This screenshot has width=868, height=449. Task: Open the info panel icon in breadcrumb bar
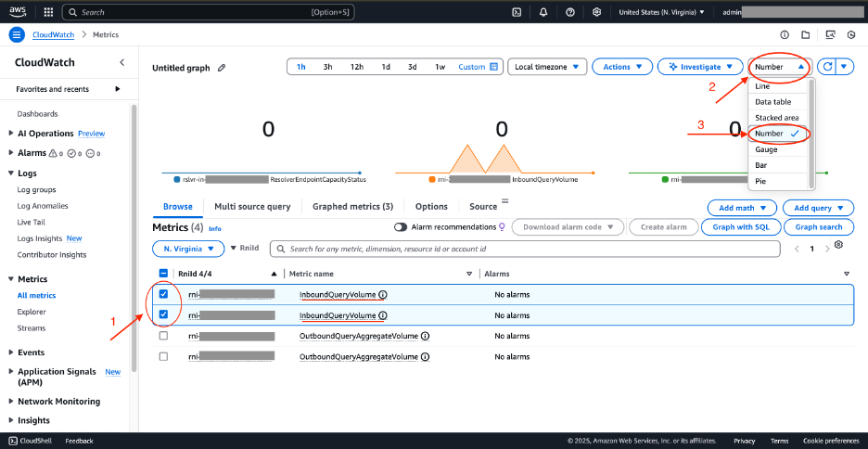click(785, 35)
